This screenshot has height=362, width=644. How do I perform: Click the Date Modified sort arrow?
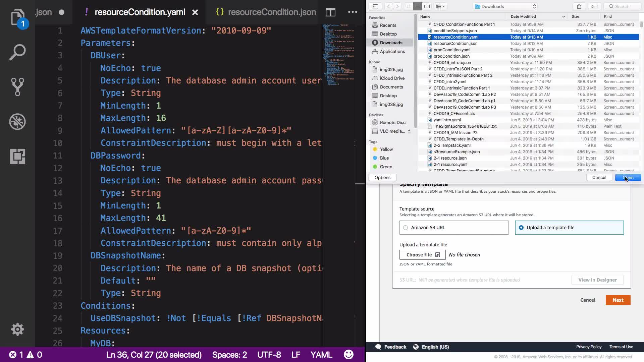coord(563,16)
